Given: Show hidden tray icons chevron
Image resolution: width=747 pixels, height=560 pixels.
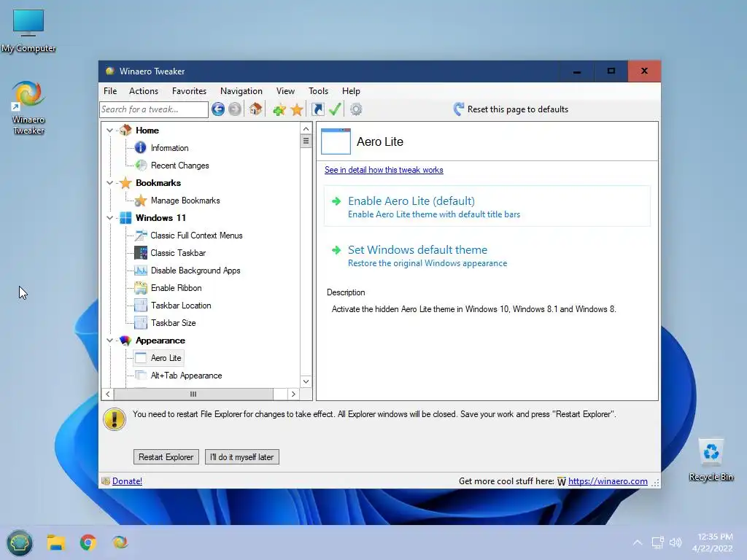Looking at the screenshot, I should 638,542.
